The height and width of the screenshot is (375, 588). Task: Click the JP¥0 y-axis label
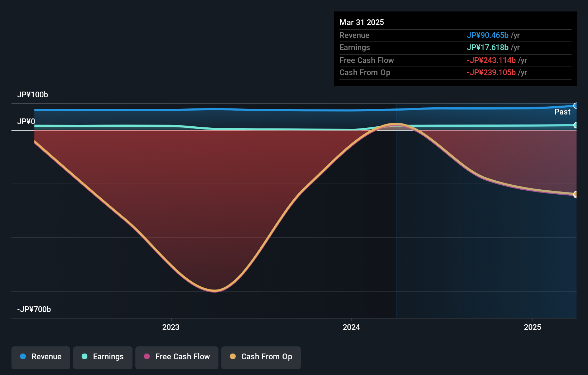tap(26, 121)
